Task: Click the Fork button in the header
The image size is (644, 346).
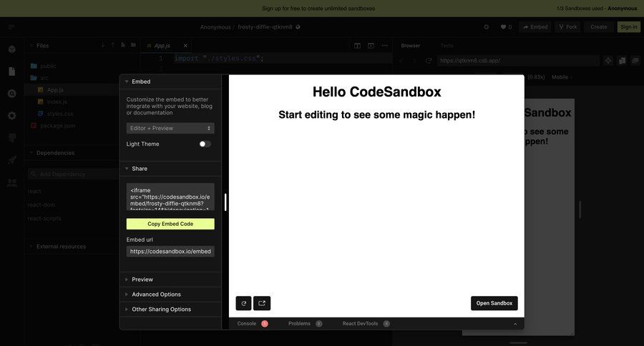Action: tap(568, 27)
